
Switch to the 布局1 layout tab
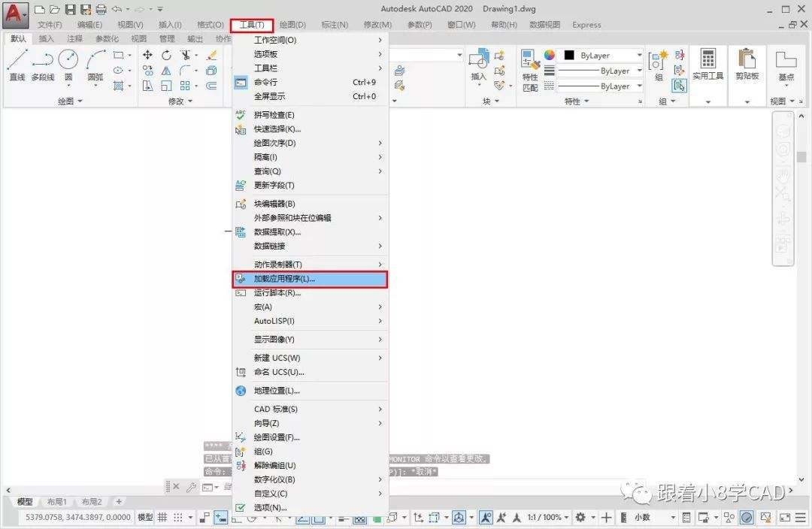pos(59,501)
